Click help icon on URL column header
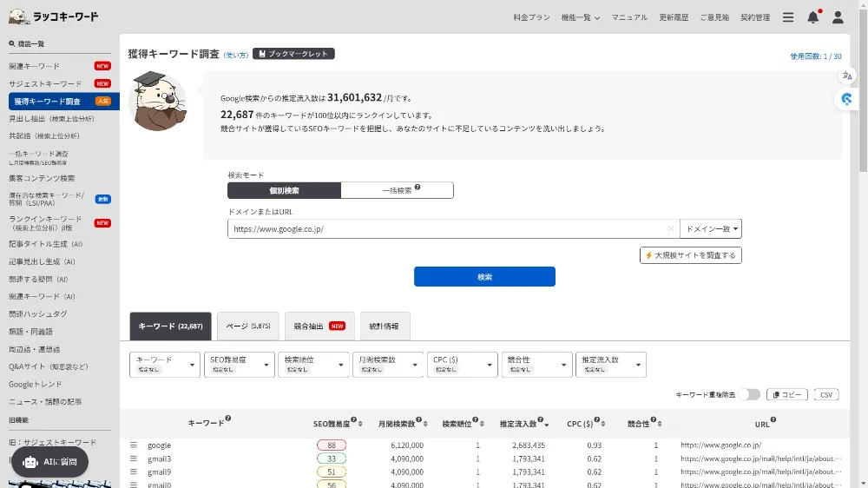Viewport: 868px width, 488px height. pyautogui.click(x=773, y=420)
